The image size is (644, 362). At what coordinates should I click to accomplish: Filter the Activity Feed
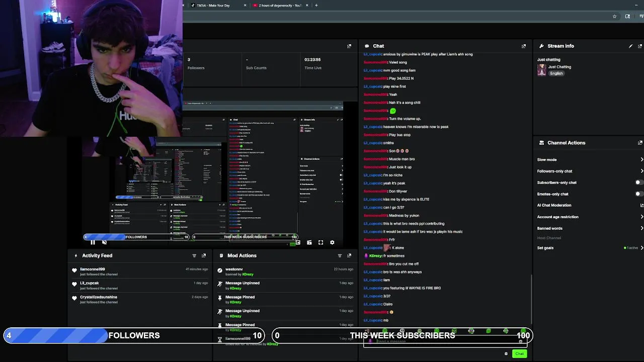point(194,255)
